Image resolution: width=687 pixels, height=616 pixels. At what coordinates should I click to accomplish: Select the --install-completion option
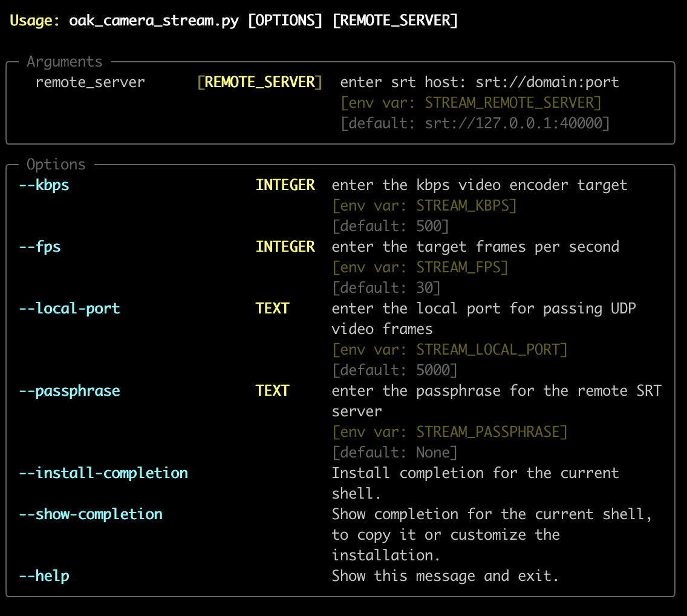tap(104, 473)
